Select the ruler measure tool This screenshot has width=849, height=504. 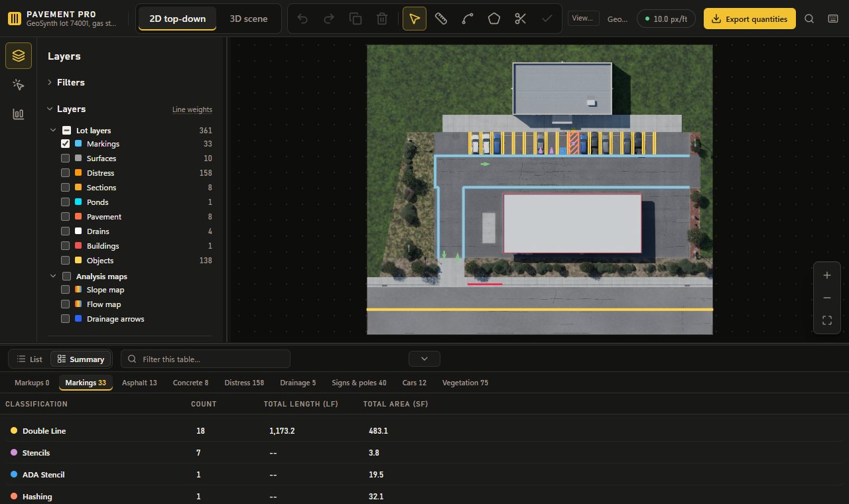tap(441, 19)
